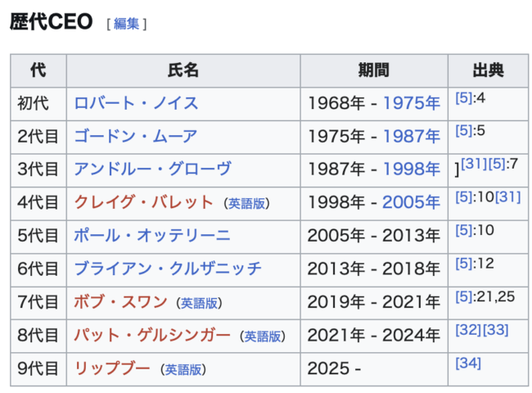The width and height of the screenshot is (532, 393).
Task: Open the ポール・オッテリーニ article link
Action: [x=152, y=236]
